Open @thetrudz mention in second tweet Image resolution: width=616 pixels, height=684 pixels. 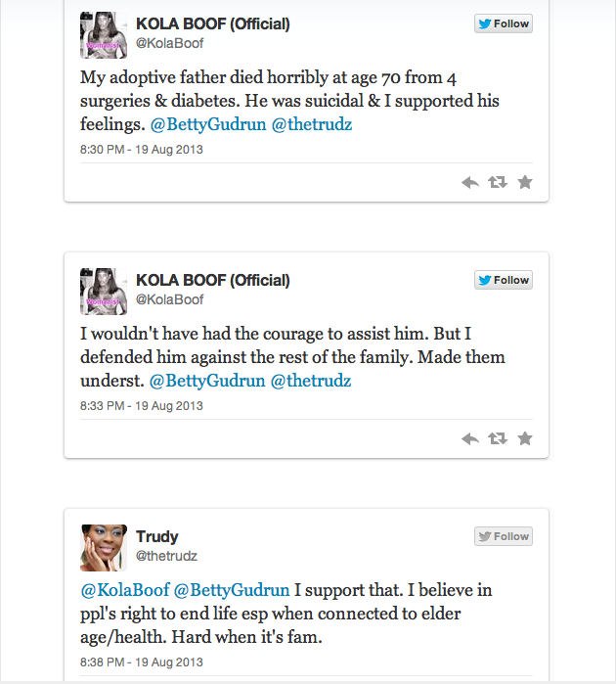click(311, 381)
